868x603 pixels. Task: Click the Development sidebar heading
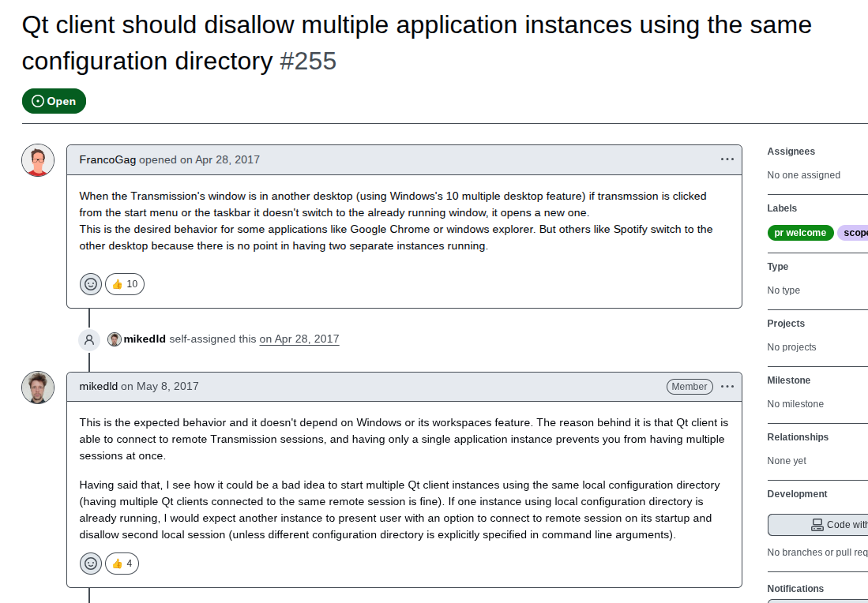[x=797, y=494]
